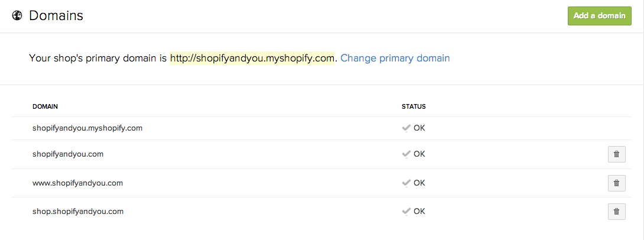Click the OK status text for shop.shopifyandyou.com
This screenshot has height=240, width=644.
419,211
